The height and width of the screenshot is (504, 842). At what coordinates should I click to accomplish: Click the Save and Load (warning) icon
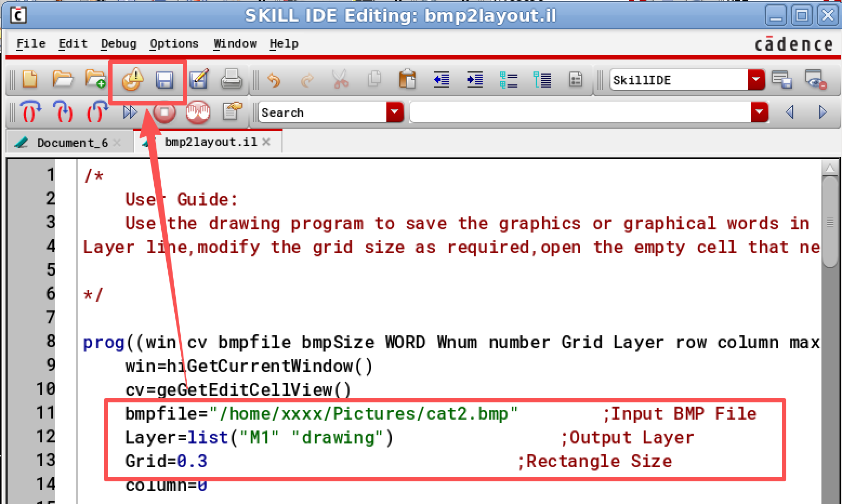pos(132,79)
